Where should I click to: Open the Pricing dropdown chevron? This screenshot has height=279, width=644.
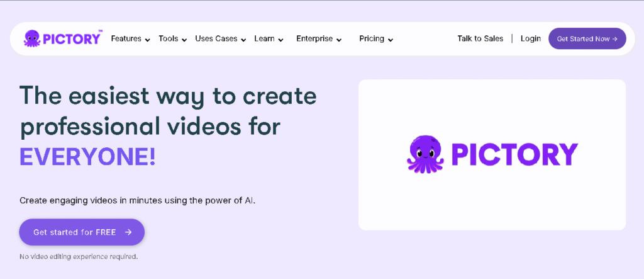pos(391,40)
